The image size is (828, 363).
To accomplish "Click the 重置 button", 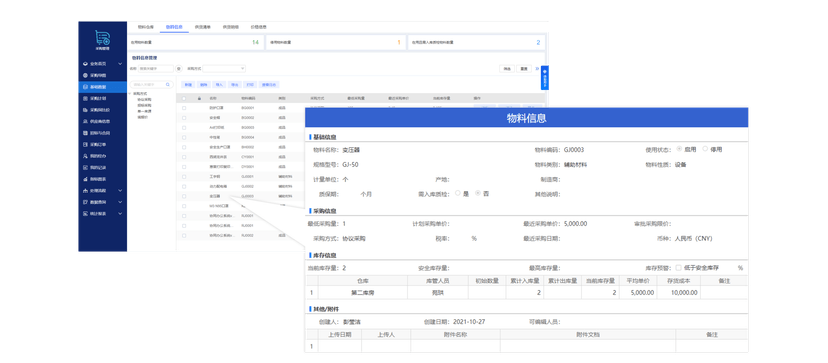I will pos(524,69).
